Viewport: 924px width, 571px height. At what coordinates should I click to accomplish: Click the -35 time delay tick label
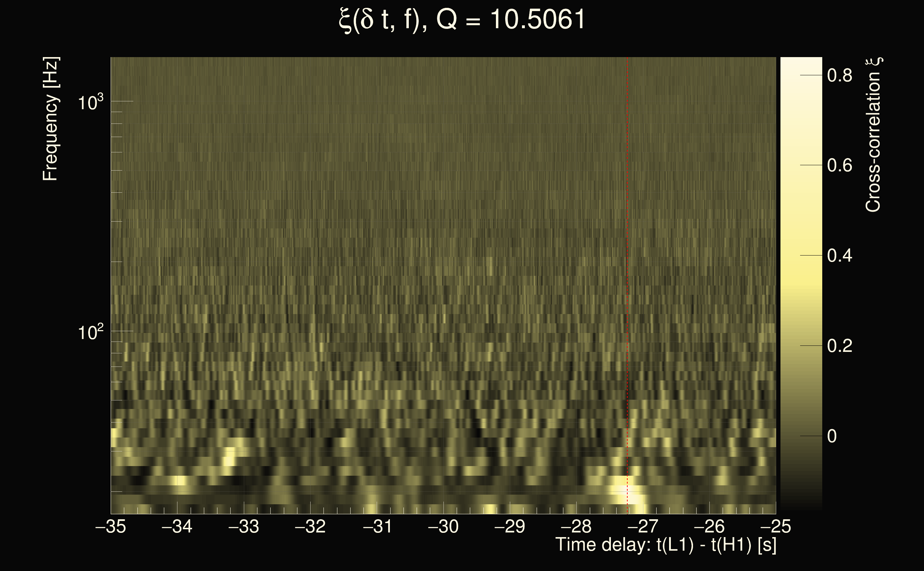(x=110, y=526)
